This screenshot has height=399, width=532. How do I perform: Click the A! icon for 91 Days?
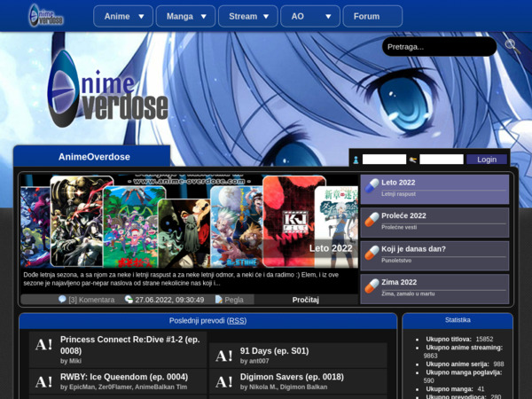point(224,356)
